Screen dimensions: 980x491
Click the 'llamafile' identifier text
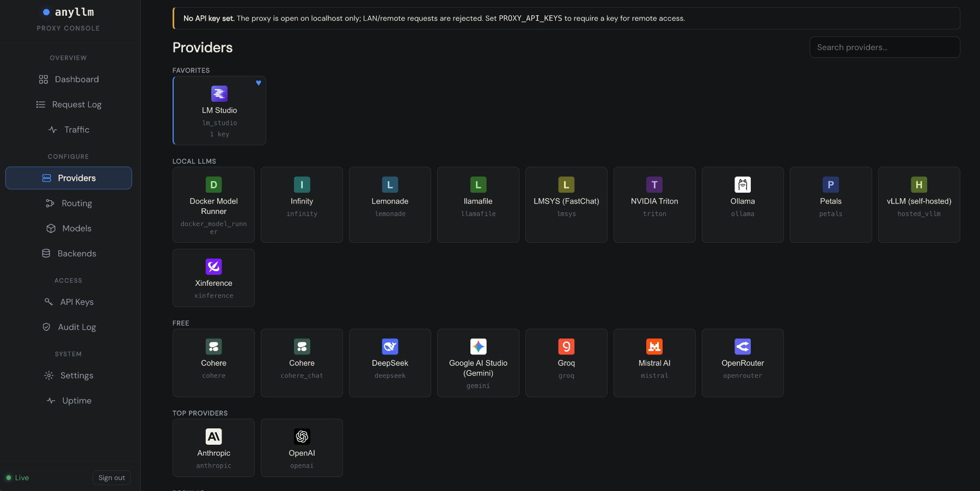click(x=478, y=214)
